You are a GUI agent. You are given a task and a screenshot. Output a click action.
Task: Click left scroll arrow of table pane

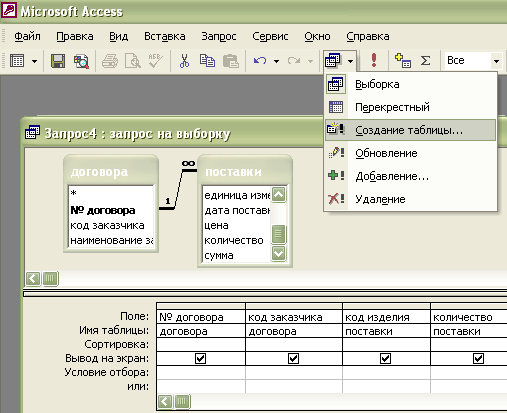33,278
